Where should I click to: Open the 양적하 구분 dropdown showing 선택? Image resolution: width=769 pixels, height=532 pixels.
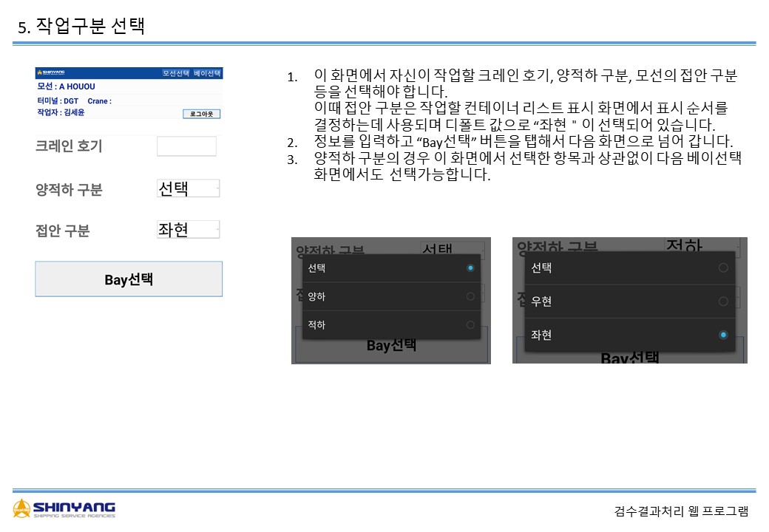(x=188, y=188)
